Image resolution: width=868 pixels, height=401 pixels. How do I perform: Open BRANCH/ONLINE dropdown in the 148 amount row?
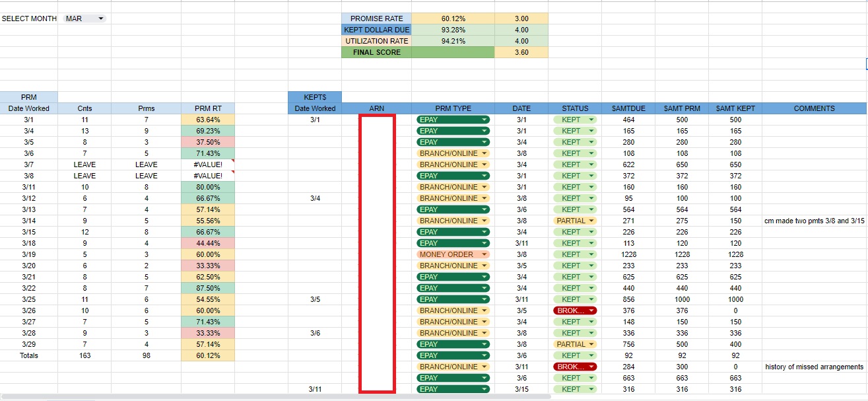point(453,322)
